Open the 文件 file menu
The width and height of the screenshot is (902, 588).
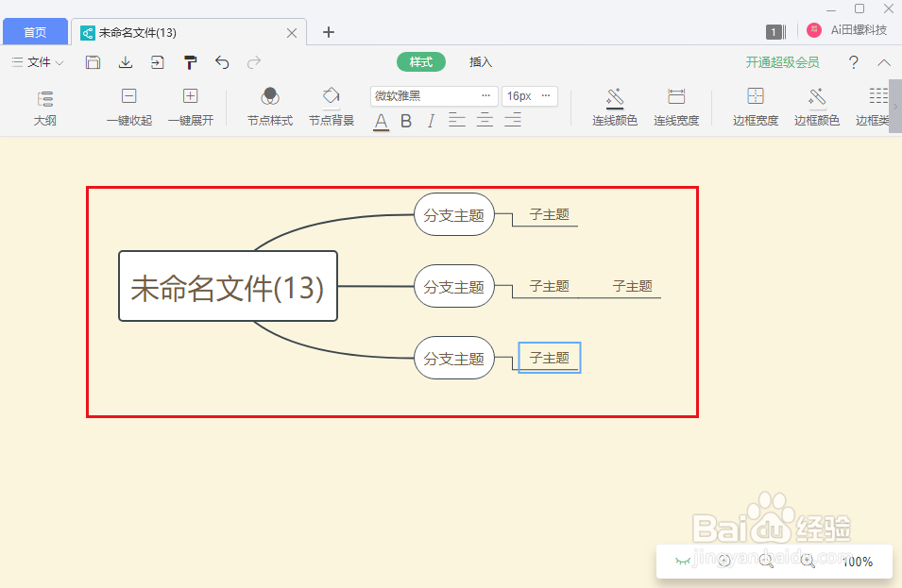pyautogui.click(x=38, y=62)
